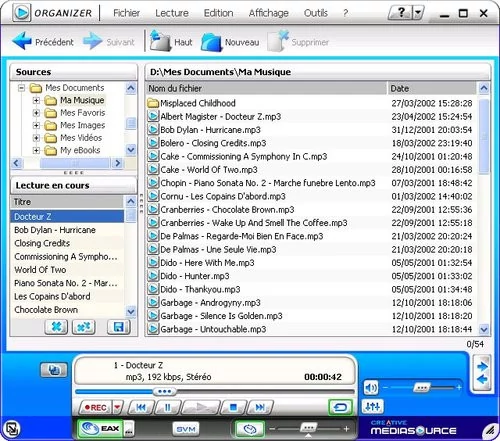
Task: Select Dido - Hunter.mp3 file
Action: [x=195, y=276]
